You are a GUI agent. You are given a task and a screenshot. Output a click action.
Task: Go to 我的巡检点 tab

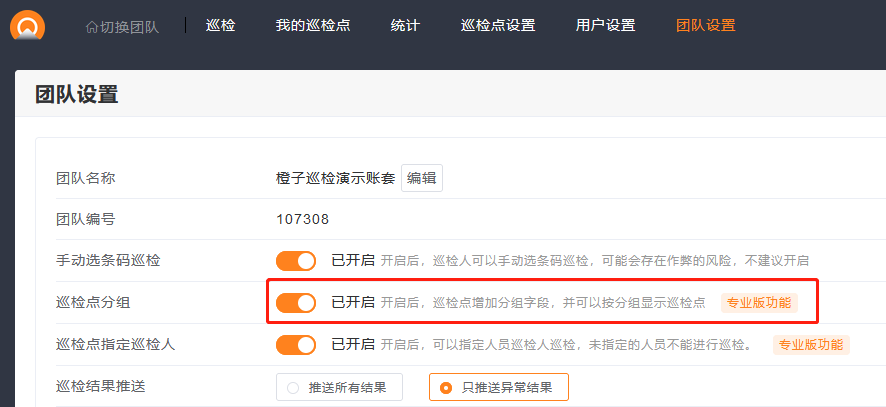(x=313, y=25)
